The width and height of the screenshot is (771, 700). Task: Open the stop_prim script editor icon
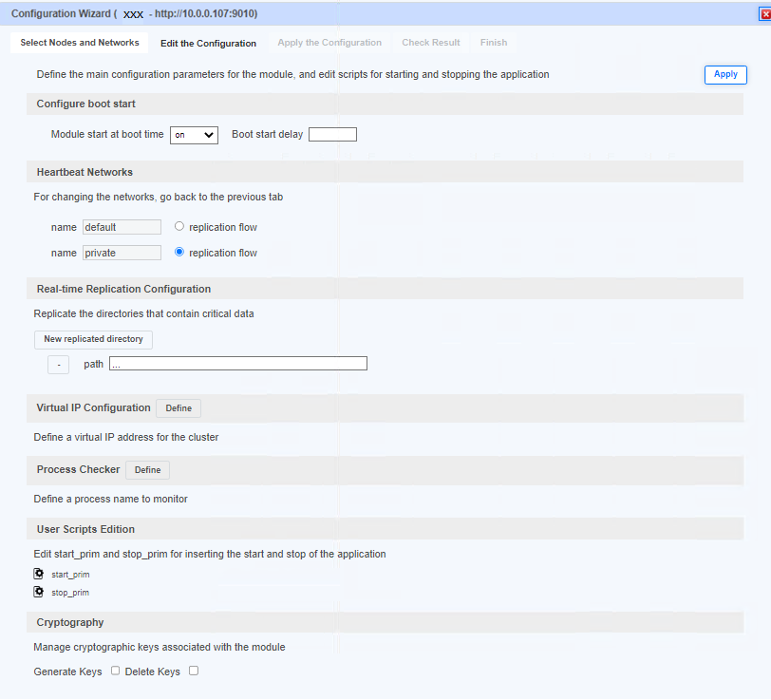click(x=36, y=592)
